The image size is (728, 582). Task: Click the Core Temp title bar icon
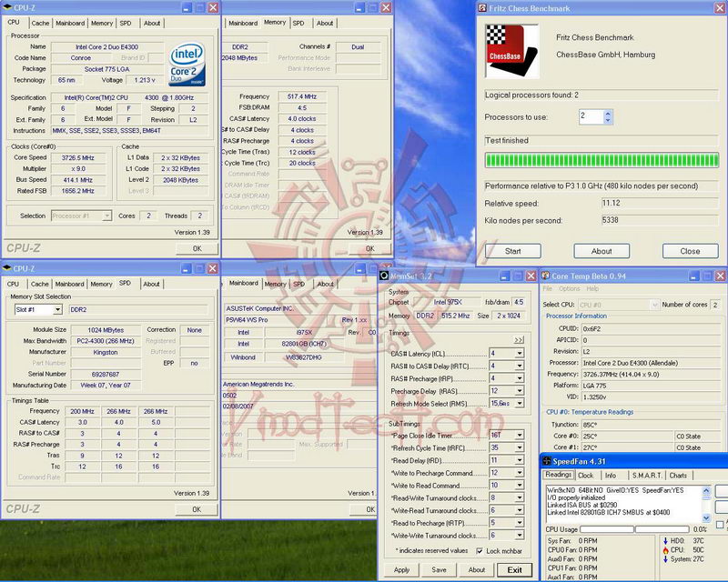point(545,276)
